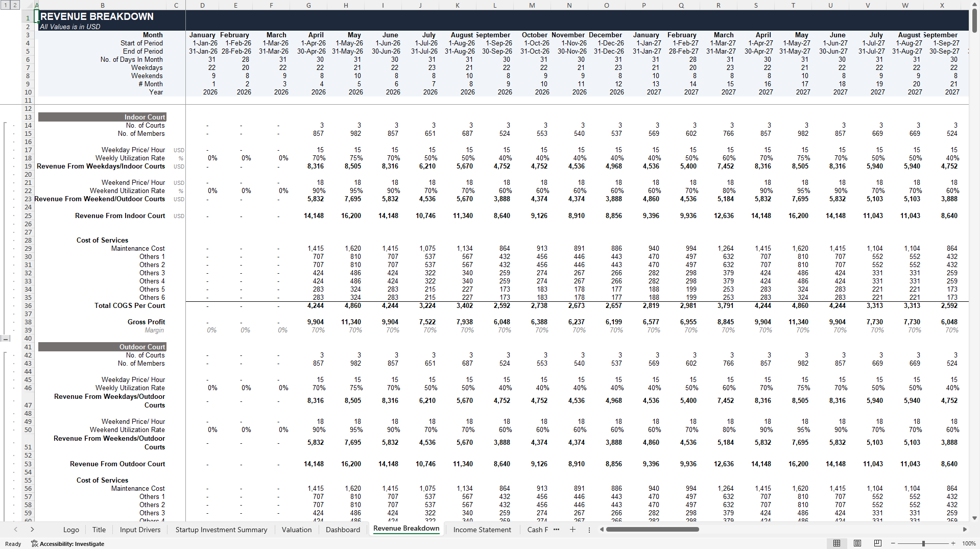Switch to Income Statement sheet
980x549 pixels.
pos(482,530)
